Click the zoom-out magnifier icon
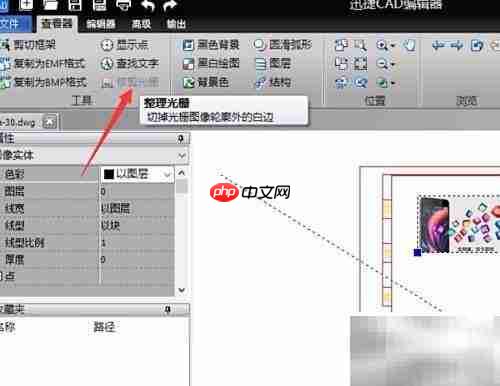This screenshot has width=500, height=386. pos(382,63)
